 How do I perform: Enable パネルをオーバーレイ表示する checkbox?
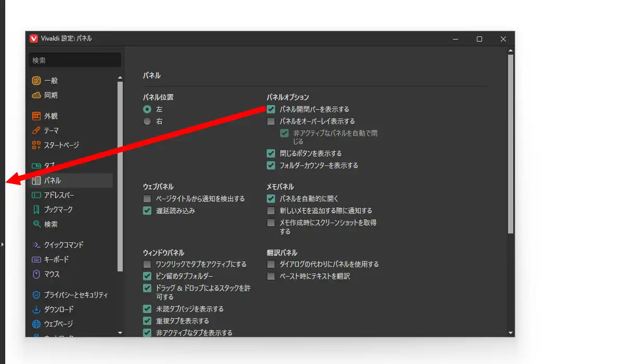(x=271, y=121)
